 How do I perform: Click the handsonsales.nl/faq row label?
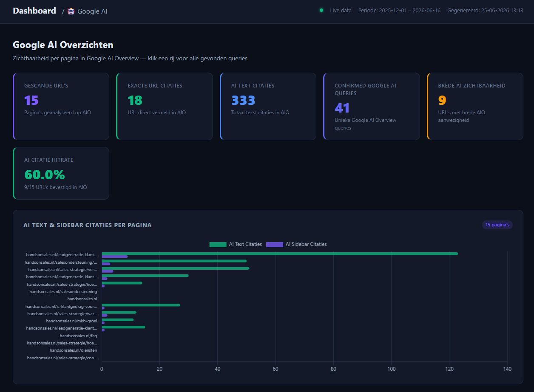(x=78, y=336)
